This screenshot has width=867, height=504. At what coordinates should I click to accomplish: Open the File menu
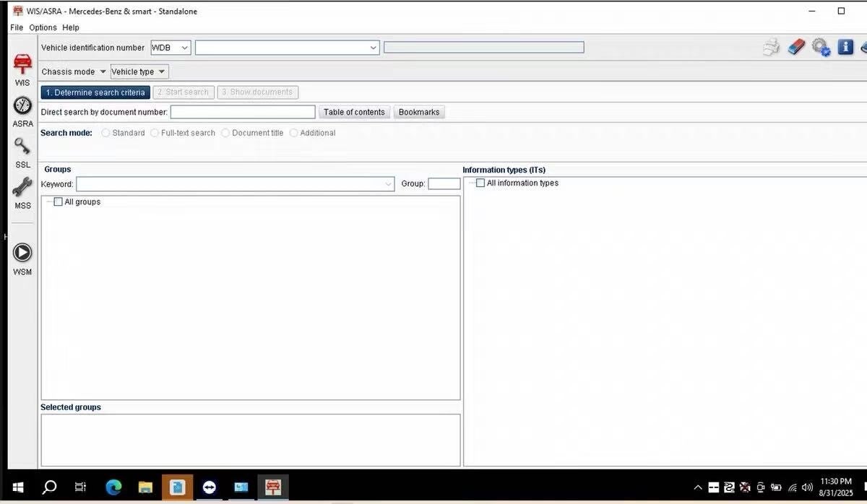[17, 27]
